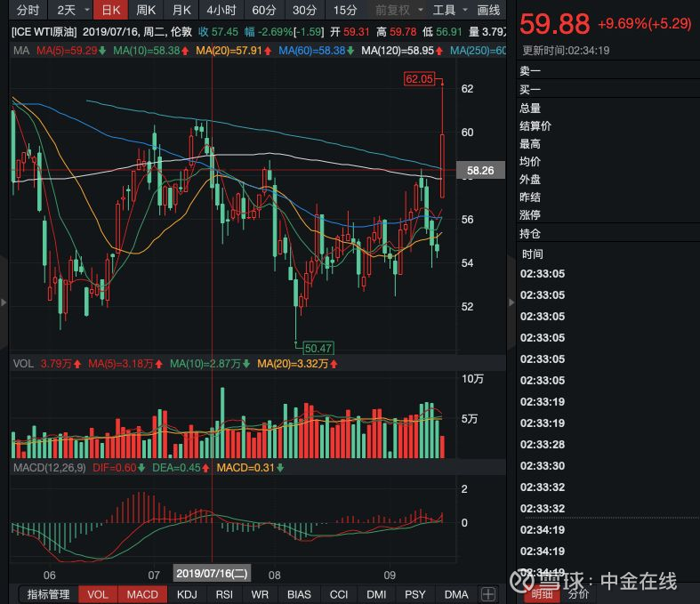Click the 62.05 high price marker

pos(419,79)
